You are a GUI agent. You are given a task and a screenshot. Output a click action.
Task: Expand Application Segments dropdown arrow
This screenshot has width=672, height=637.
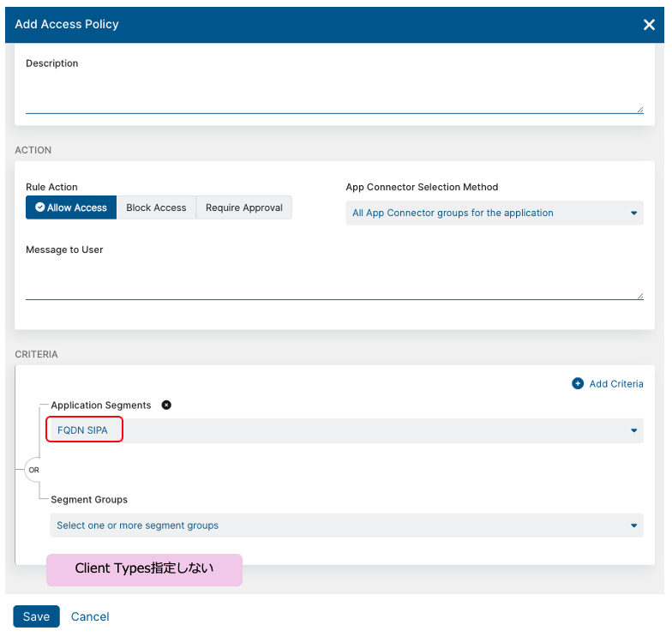(634, 430)
